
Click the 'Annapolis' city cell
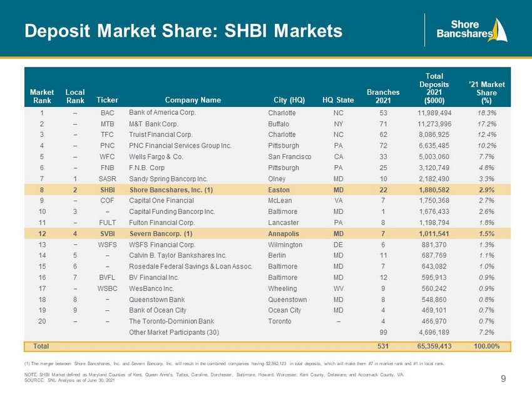coord(284,234)
